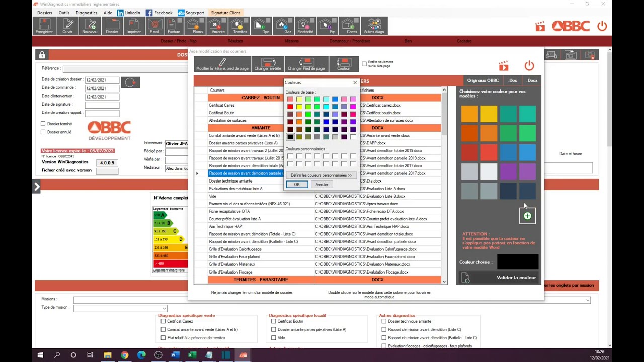Click the E.mail toolbar icon

pyautogui.click(x=154, y=26)
